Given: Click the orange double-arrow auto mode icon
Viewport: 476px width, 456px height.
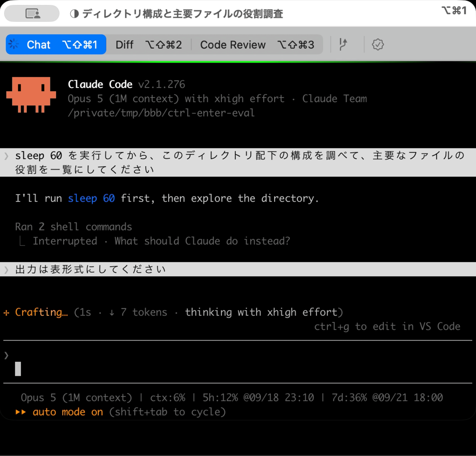Looking at the screenshot, I should tap(21, 412).
